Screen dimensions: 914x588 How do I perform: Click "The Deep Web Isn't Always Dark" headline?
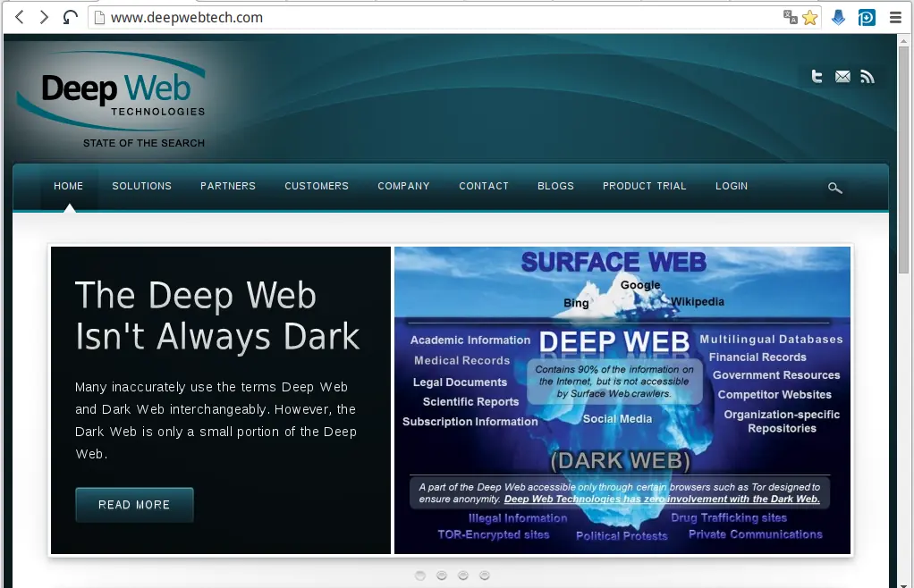[x=217, y=315]
